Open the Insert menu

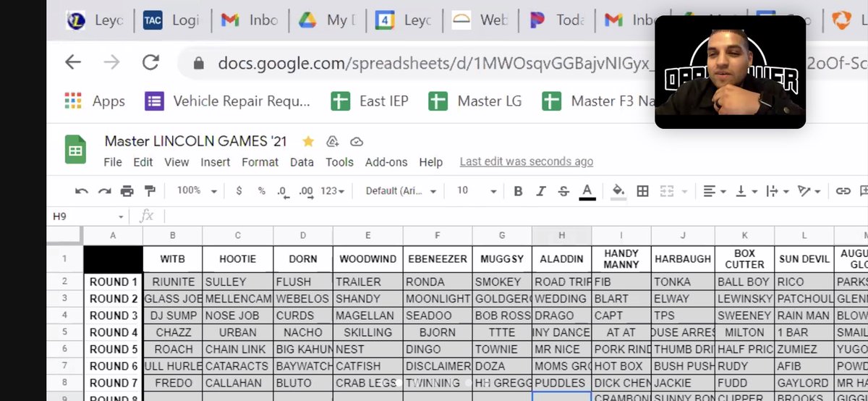point(216,162)
